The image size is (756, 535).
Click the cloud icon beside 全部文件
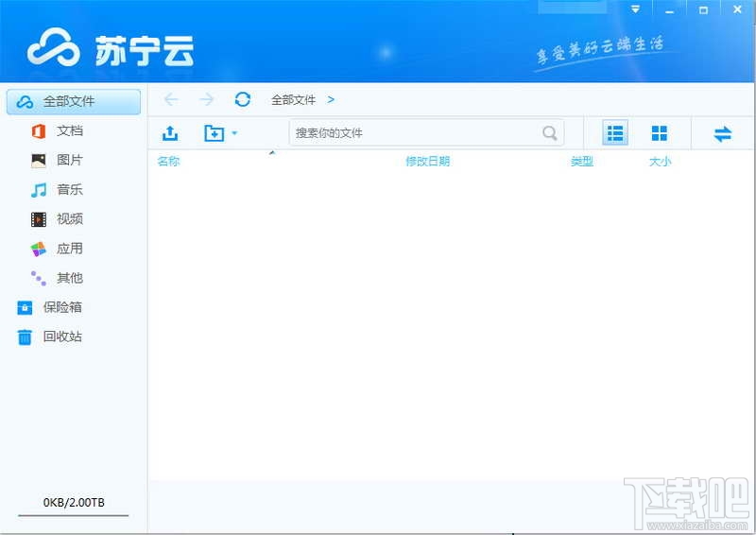click(x=25, y=102)
